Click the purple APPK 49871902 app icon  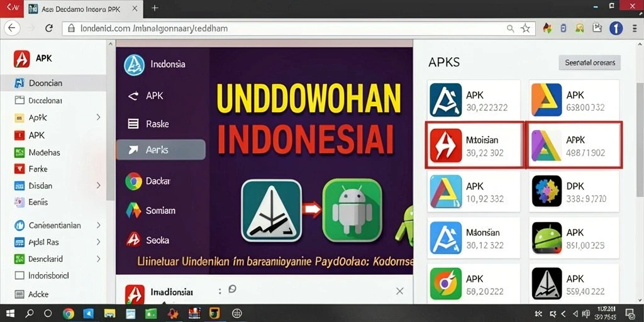click(547, 145)
